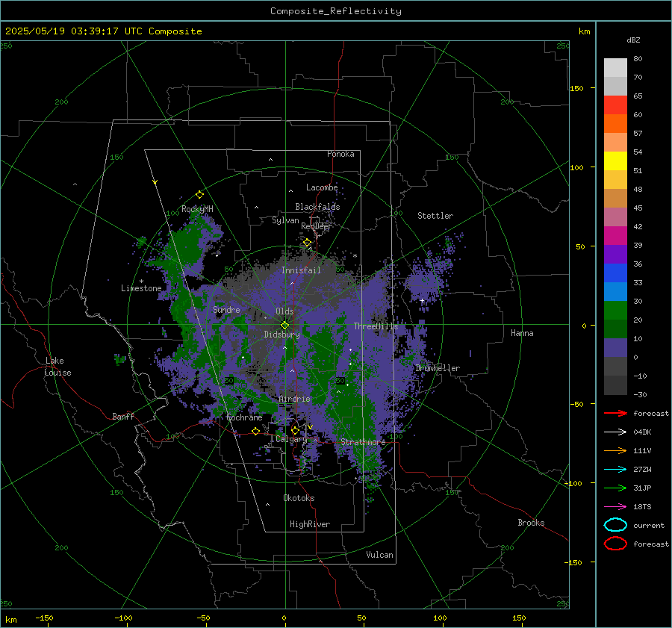Click the Drumheller city label
The width and height of the screenshot is (672, 628).
click(438, 368)
